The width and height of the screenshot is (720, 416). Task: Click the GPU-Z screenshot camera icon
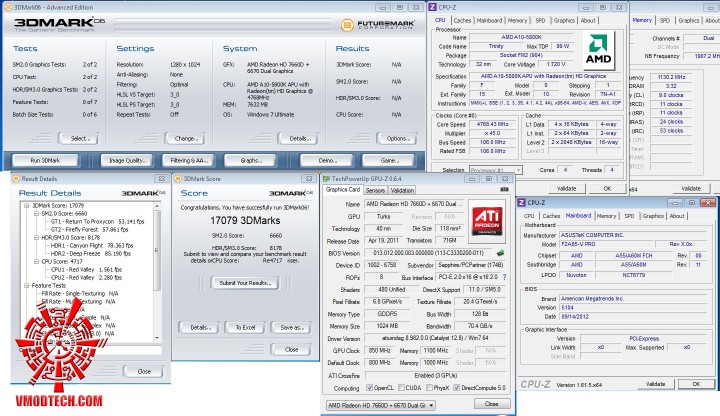tap(503, 189)
